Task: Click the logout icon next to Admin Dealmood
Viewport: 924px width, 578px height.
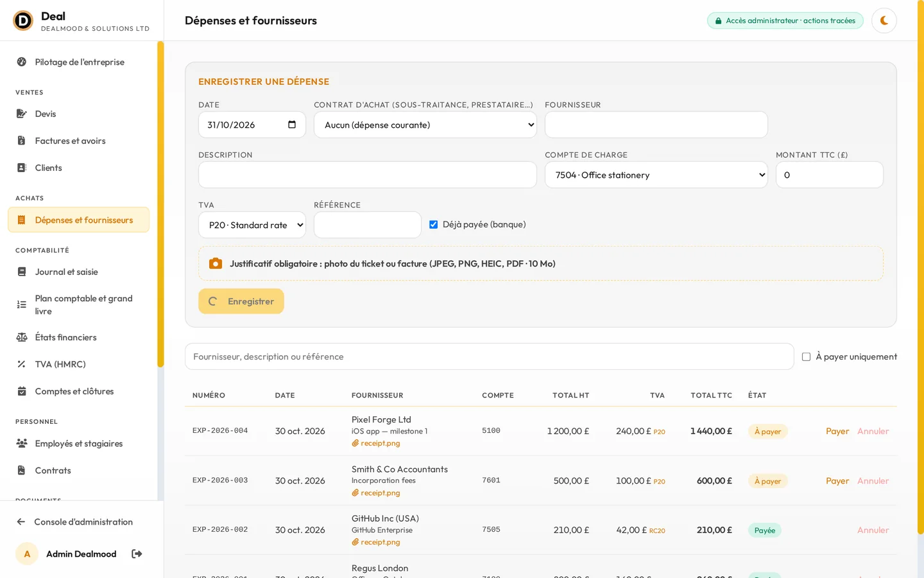Action: (137, 554)
